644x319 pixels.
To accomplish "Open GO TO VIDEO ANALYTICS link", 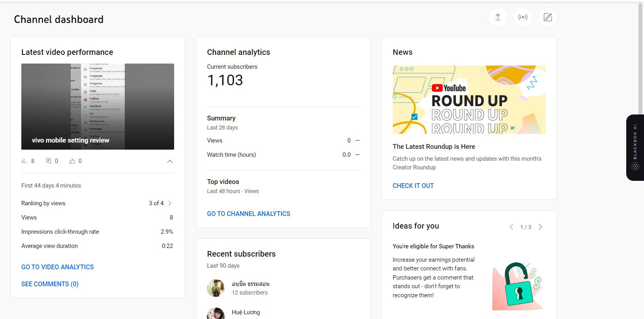I will 58,267.
